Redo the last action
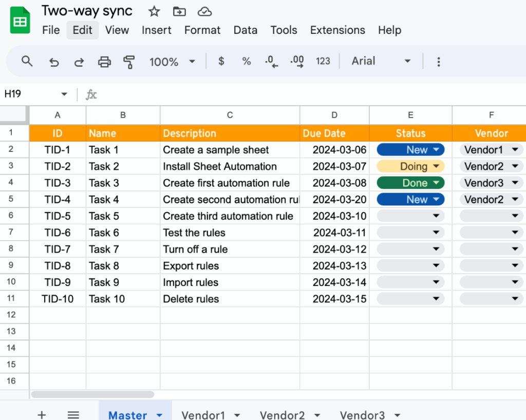The height and width of the screenshot is (420, 526). pos(79,61)
